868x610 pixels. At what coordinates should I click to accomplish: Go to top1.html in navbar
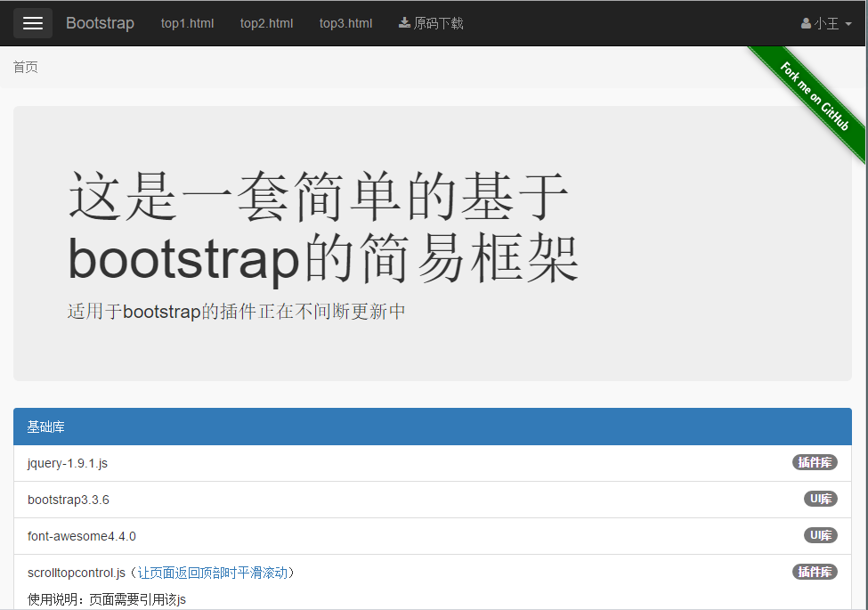[x=187, y=23]
